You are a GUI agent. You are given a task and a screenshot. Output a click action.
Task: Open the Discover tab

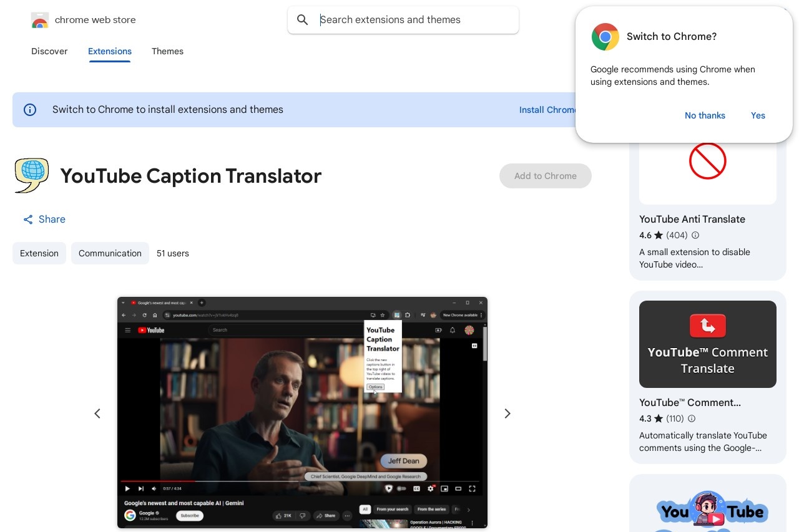[49, 51]
